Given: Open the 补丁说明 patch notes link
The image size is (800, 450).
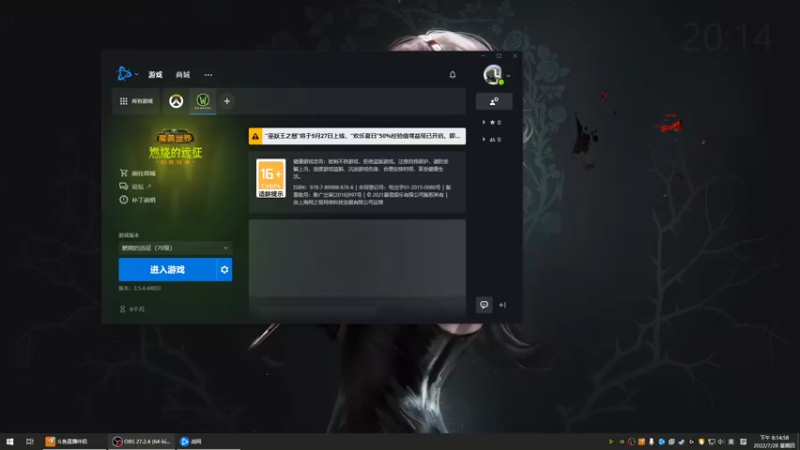Looking at the screenshot, I should pyautogui.click(x=137, y=200).
